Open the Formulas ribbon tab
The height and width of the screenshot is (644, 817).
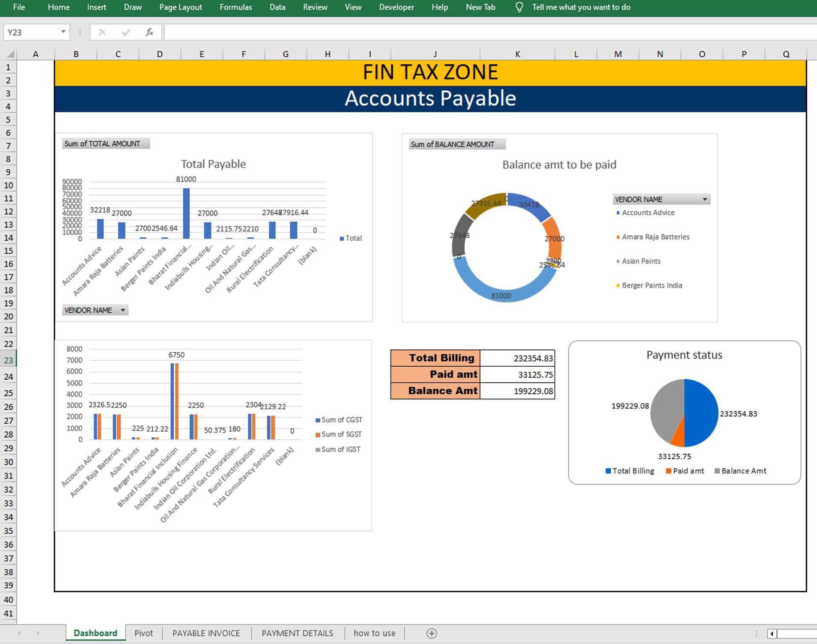click(x=235, y=7)
